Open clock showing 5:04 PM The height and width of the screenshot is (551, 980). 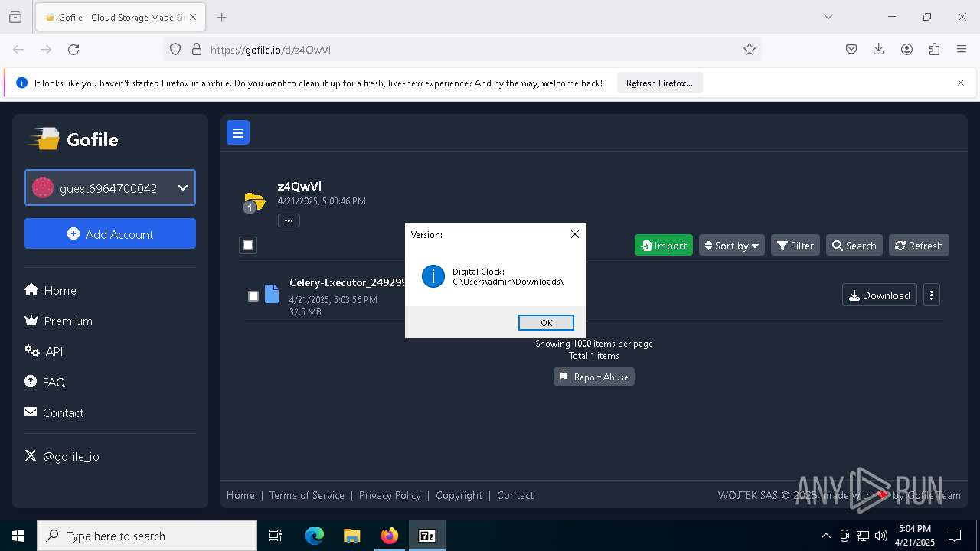pyautogui.click(x=915, y=536)
